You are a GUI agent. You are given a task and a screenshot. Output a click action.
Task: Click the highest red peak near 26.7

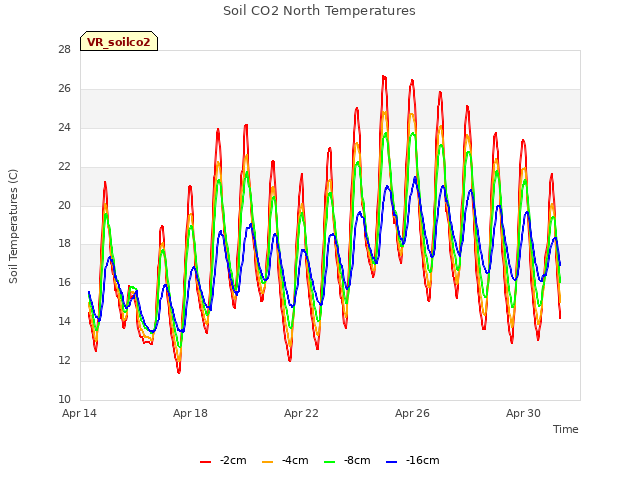(x=384, y=76)
